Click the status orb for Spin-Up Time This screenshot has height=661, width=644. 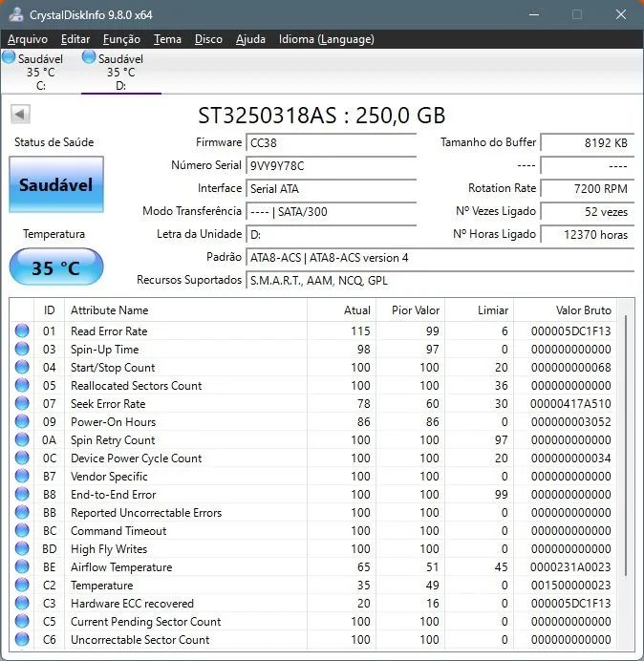point(22,349)
